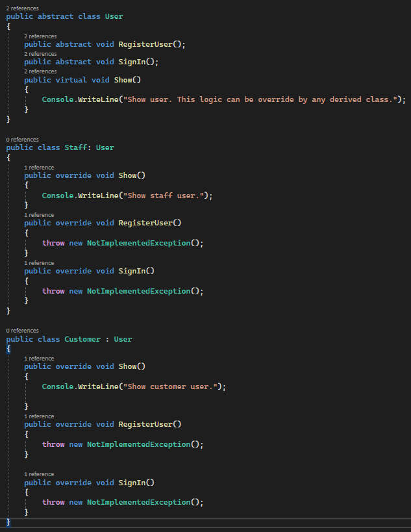Screen dimensions: 411x532
Task: Click the User base type after 'Staff:'
Action: [x=105, y=148]
